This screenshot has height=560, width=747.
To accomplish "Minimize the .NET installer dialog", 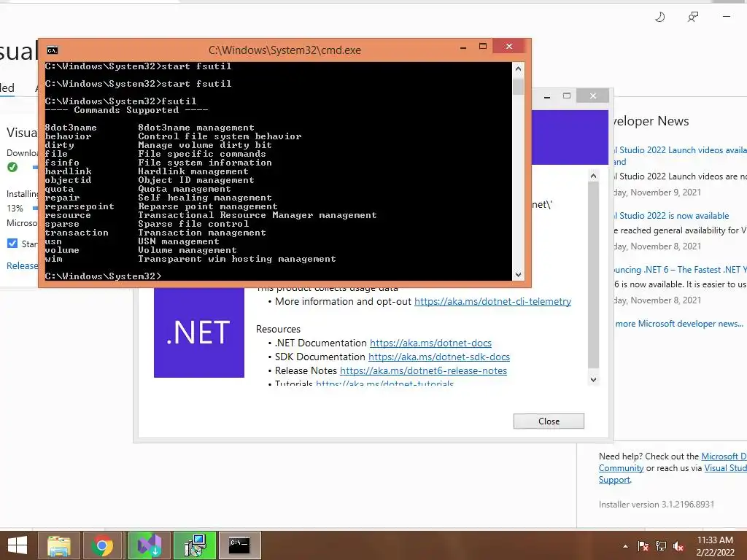I will click(x=547, y=96).
